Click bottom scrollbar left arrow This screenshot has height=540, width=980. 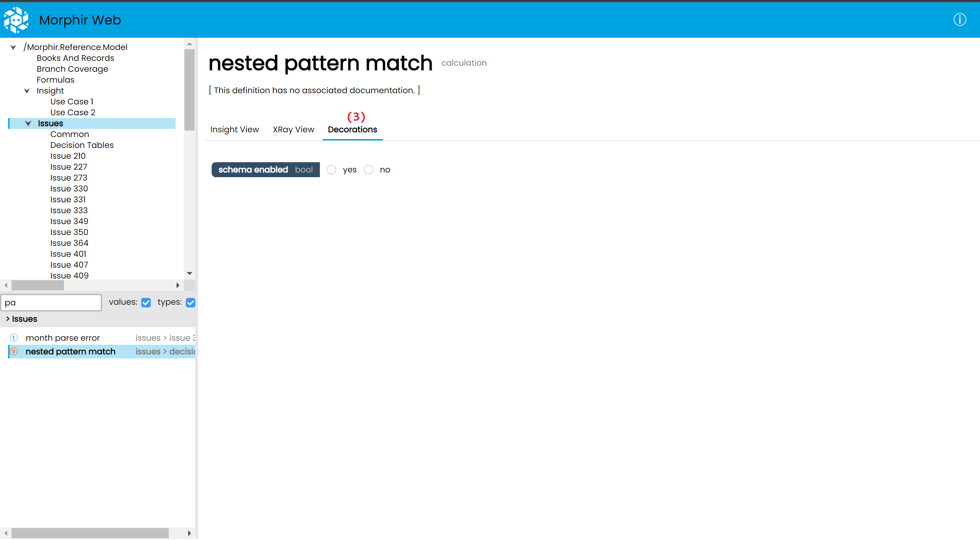6,534
